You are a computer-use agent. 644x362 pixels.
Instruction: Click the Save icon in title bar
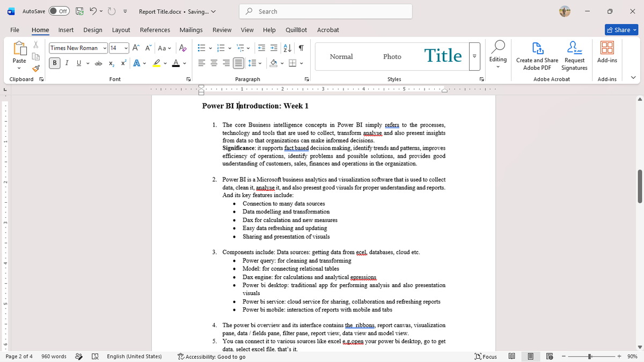click(79, 11)
